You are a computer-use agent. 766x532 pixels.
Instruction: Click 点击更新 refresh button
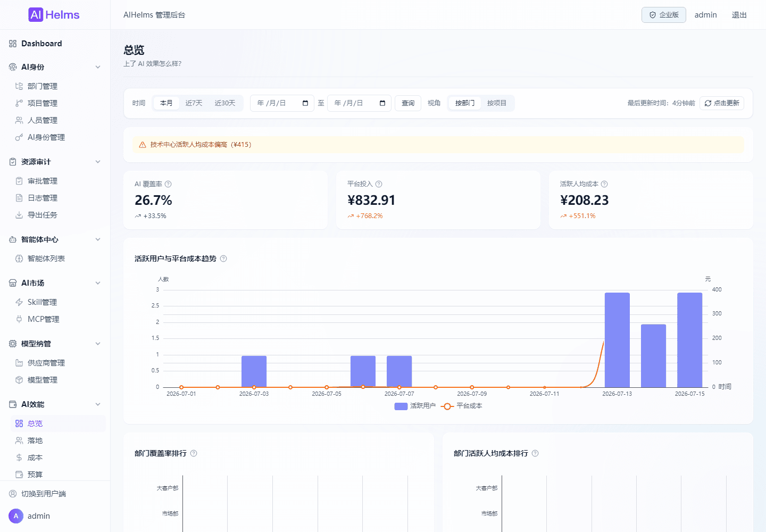coord(722,103)
